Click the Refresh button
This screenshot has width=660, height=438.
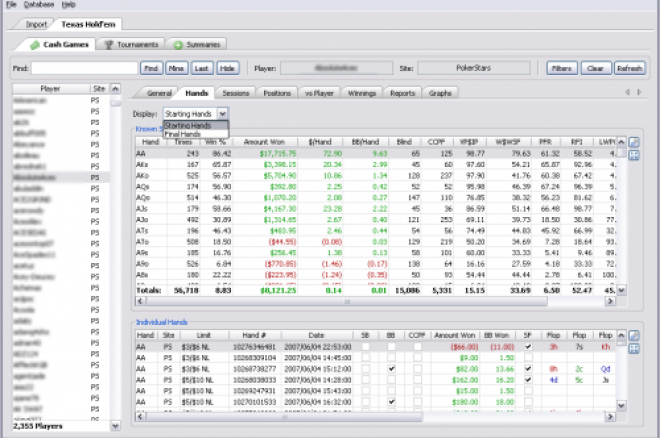(629, 68)
